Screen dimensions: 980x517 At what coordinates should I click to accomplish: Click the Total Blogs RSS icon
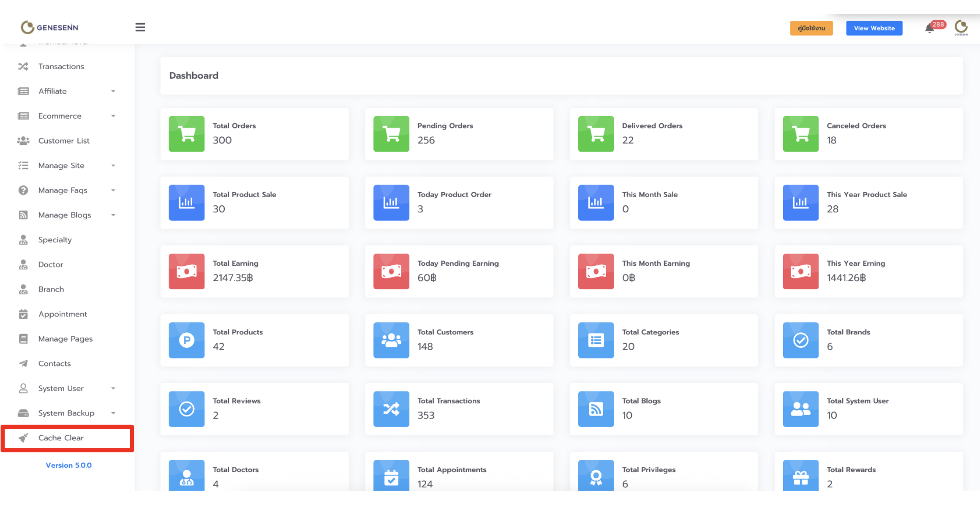pos(596,409)
